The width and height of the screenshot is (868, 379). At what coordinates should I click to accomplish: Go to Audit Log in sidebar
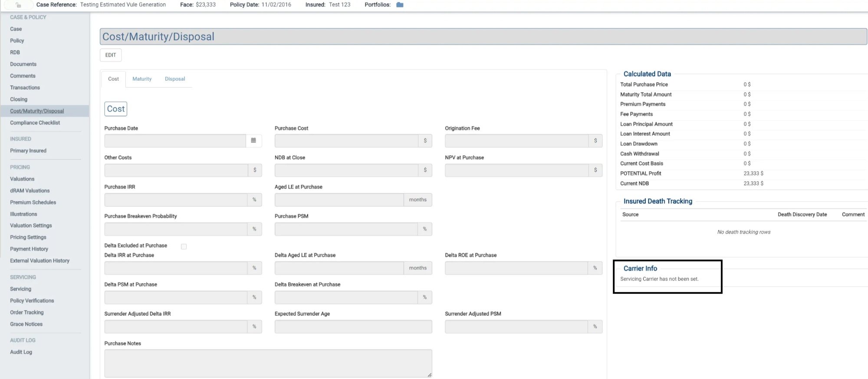coord(21,352)
